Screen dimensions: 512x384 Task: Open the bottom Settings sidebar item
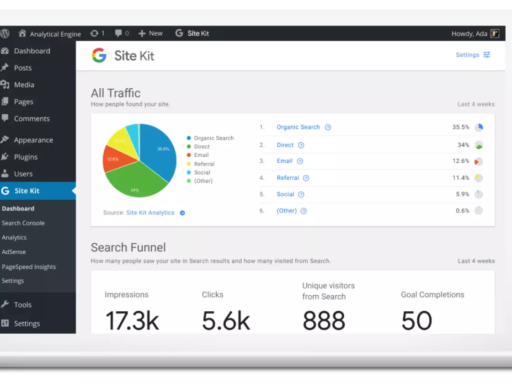[27, 324]
